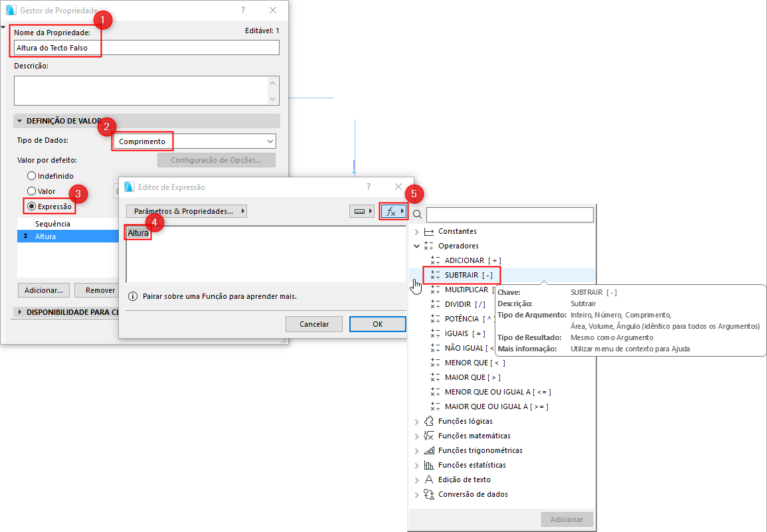Confirm the expression with OK

pyautogui.click(x=377, y=324)
